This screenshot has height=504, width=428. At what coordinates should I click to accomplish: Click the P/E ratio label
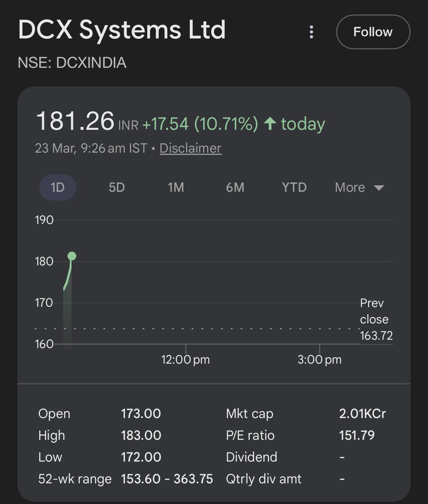click(250, 436)
